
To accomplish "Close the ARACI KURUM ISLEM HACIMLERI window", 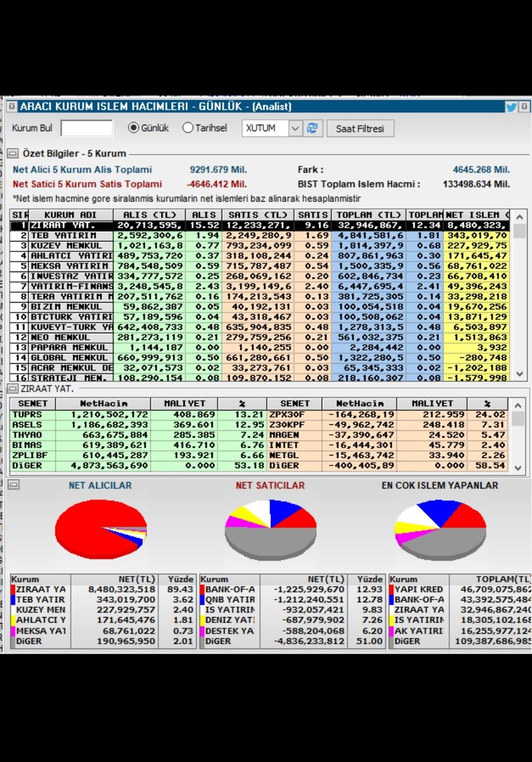I will [524, 107].
